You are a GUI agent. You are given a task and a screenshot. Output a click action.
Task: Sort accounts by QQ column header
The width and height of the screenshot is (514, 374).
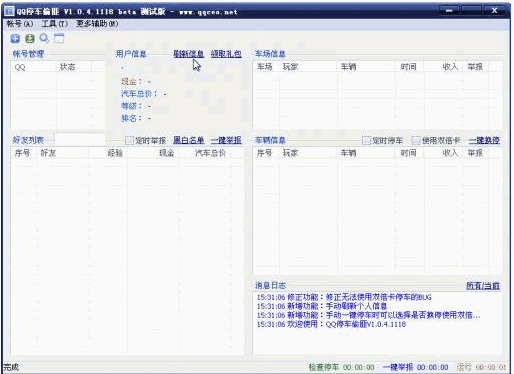[x=34, y=67]
